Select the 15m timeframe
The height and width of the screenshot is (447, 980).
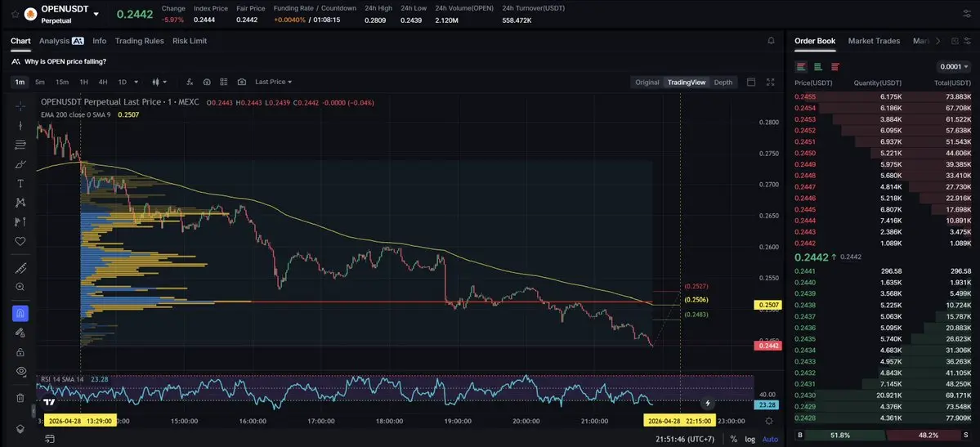point(62,82)
